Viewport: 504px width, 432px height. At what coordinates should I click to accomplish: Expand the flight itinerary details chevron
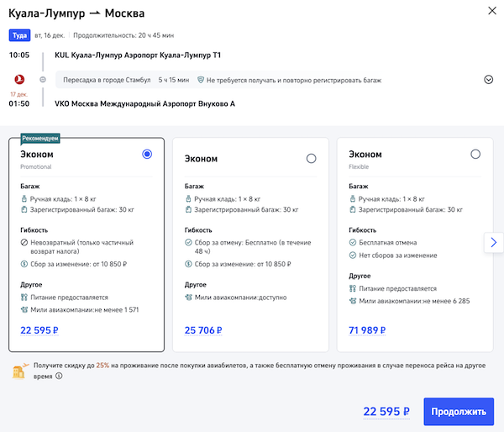[x=489, y=80]
